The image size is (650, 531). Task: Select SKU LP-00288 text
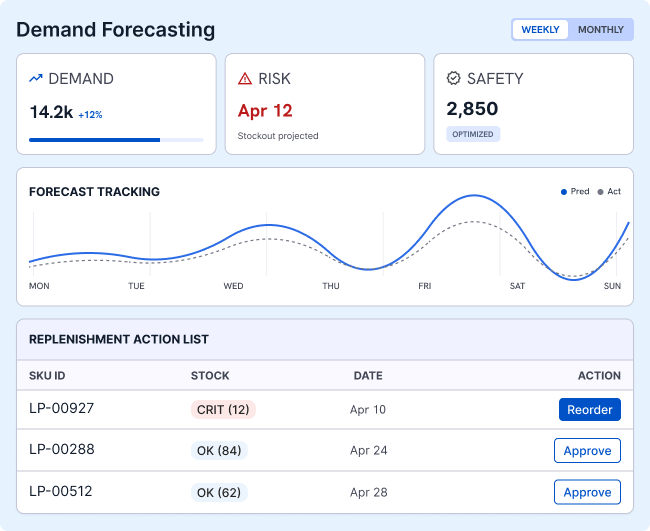tap(62, 449)
